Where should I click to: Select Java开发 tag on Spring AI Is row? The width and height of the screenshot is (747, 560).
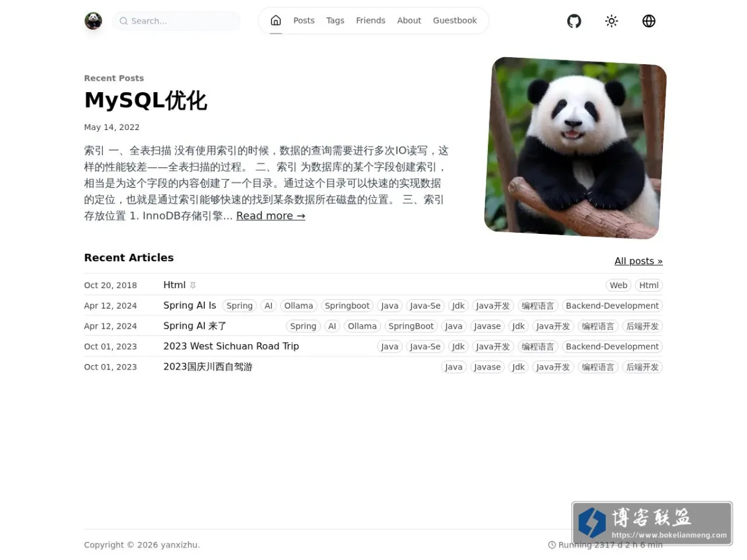coord(493,306)
